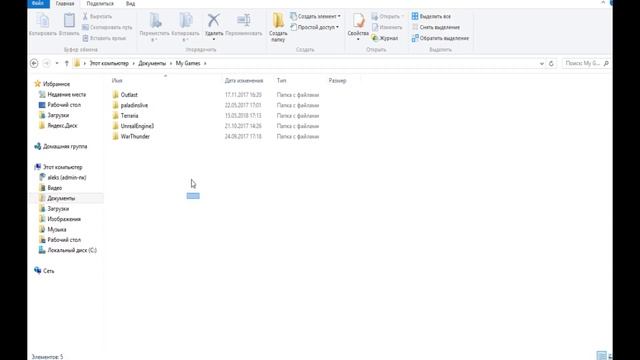Open the Создать элемент dropdown
Viewport: 640px width, 360px height.
point(315,16)
